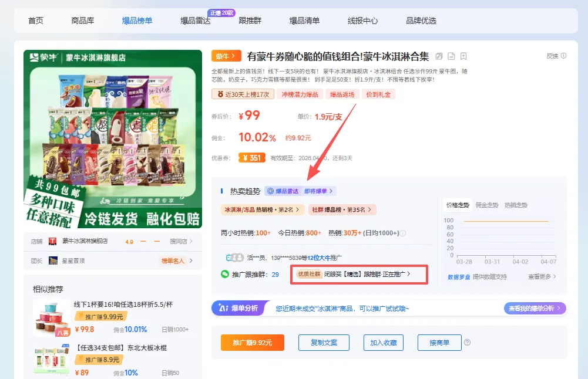Screen dimensions: 588x379
Task: Click the 星星置顶 team leader avatar
Action: pos(53,260)
